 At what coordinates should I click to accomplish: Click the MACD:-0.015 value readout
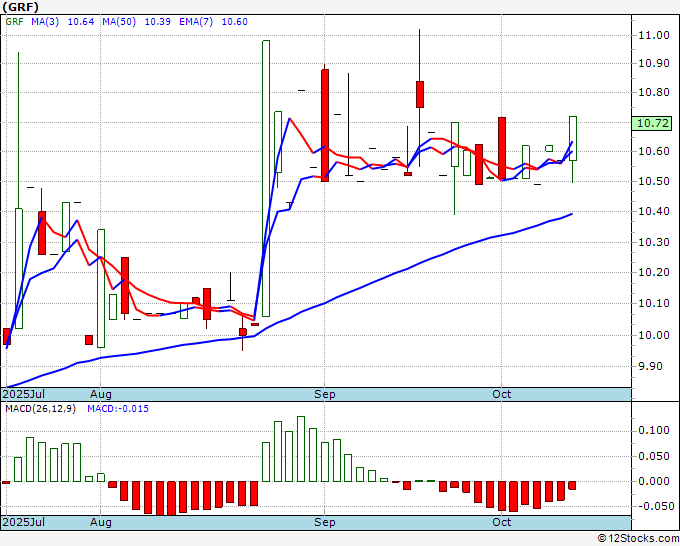[118, 409]
